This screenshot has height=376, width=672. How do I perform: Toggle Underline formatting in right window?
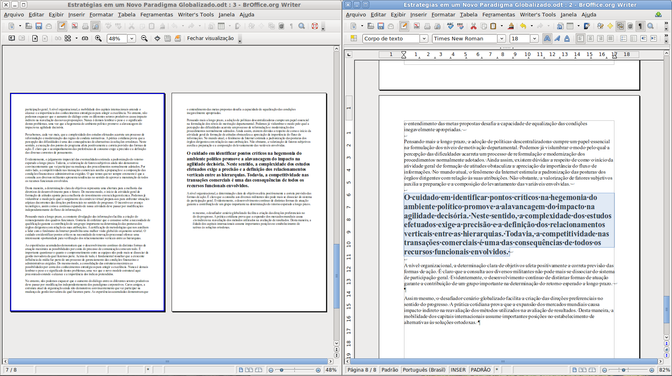567,39
